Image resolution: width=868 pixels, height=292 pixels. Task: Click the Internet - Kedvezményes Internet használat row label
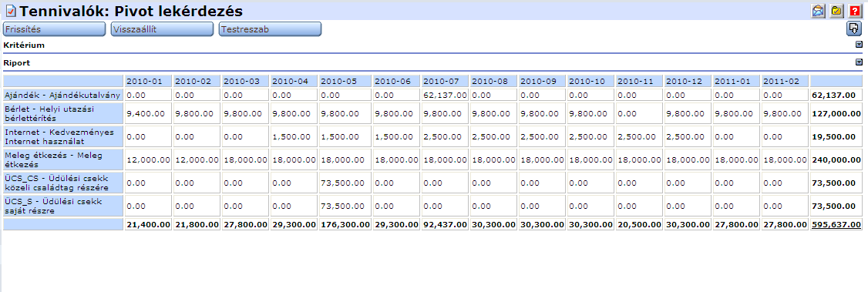point(63,136)
